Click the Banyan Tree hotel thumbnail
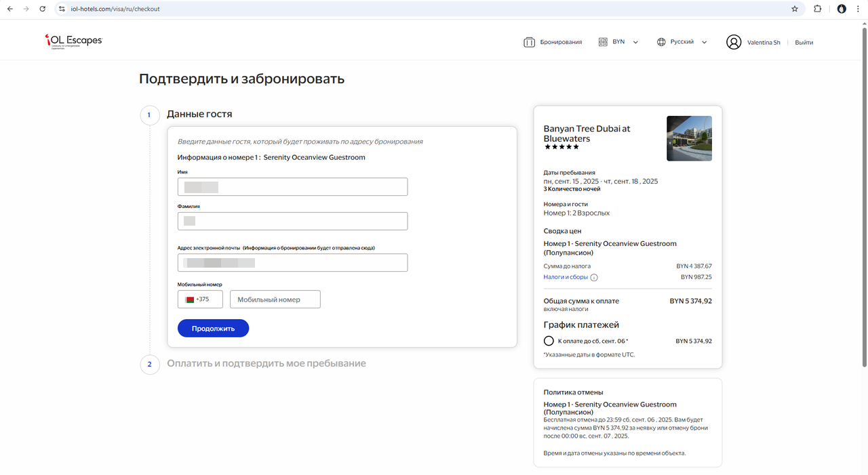 689,138
